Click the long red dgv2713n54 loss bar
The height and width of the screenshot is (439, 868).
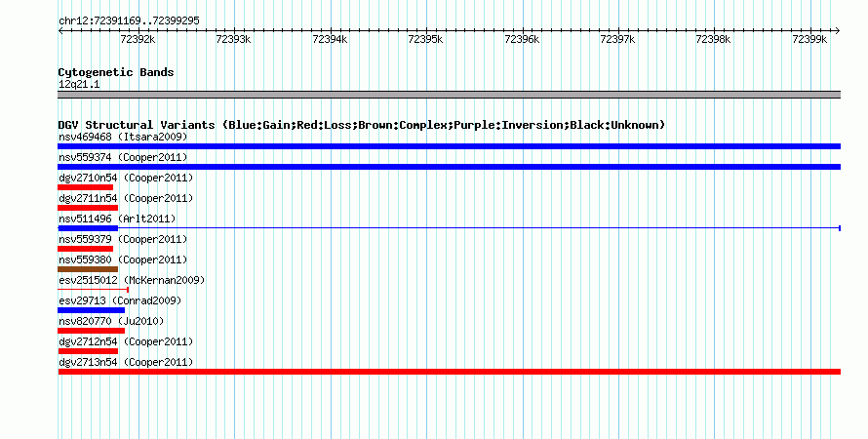click(449, 372)
